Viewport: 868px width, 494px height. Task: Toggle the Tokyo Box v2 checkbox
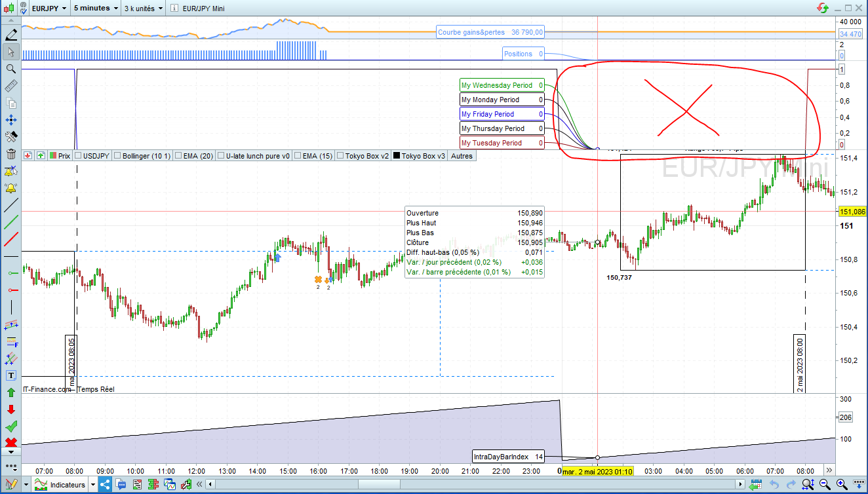tap(340, 156)
